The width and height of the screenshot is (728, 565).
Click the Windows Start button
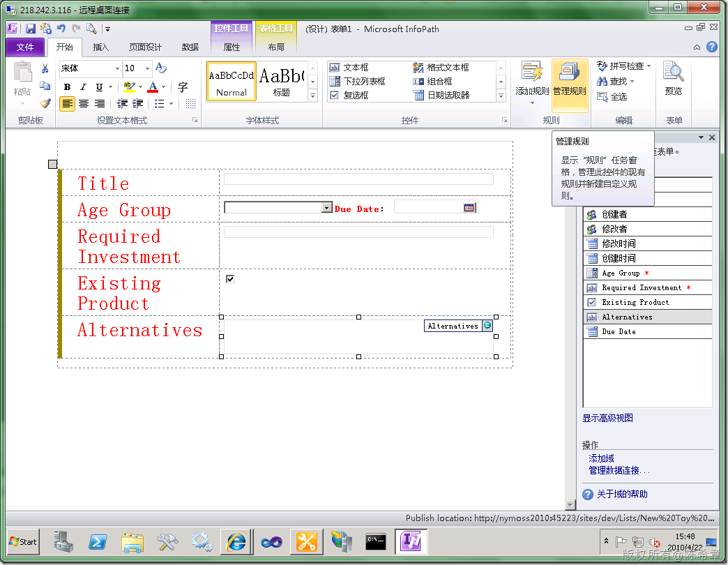pos(23,542)
